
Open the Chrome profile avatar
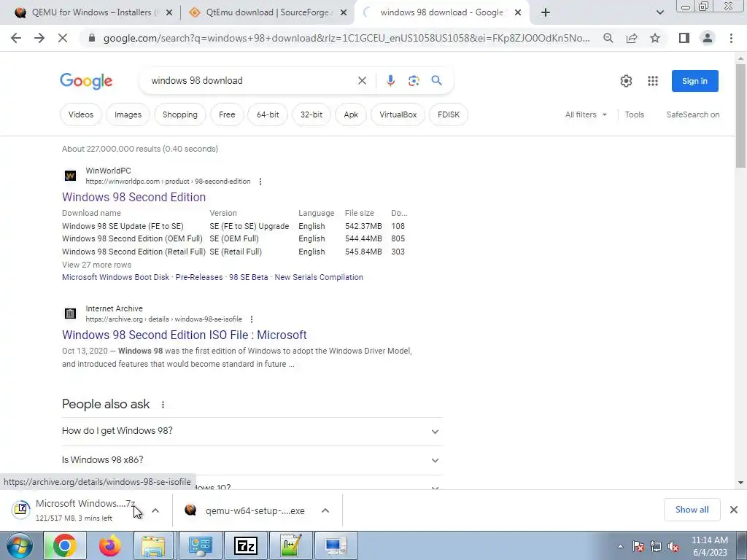pos(708,38)
